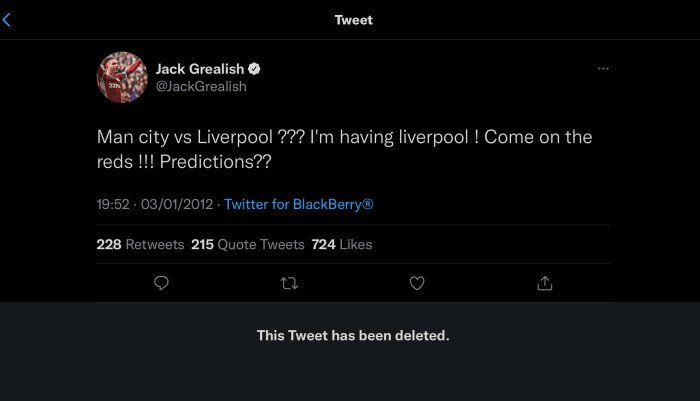Share the tweet via the share icon
Image resolution: width=700 pixels, height=401 pixels.
[x=545, y=284]
